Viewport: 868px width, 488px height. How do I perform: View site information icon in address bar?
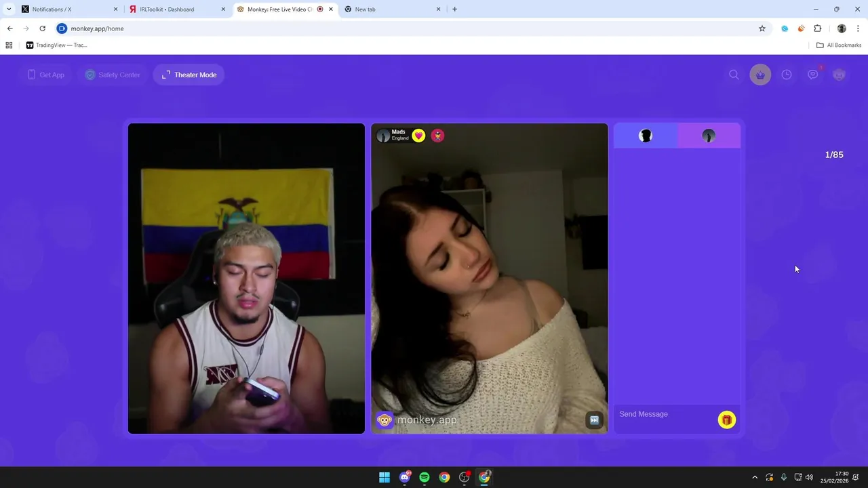pyautogui.click(x=62, y=28)
